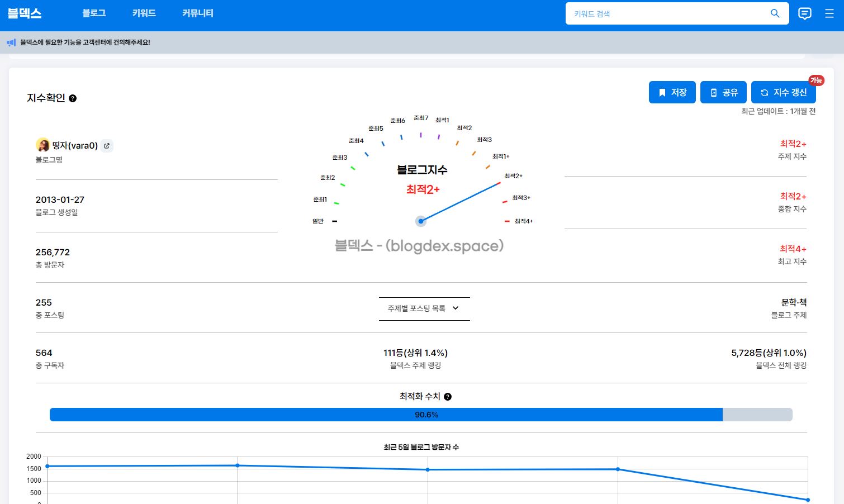Click the 띵자 profile avatar
This screenshot has width=844, height=504.
point(42,145)
